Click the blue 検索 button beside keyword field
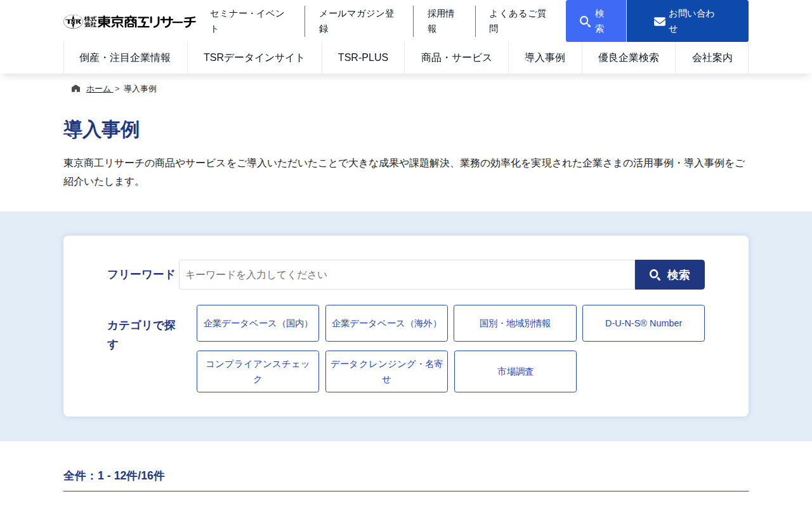The width and height of the screenshot is (812, 508). click(x=670, y=275)
